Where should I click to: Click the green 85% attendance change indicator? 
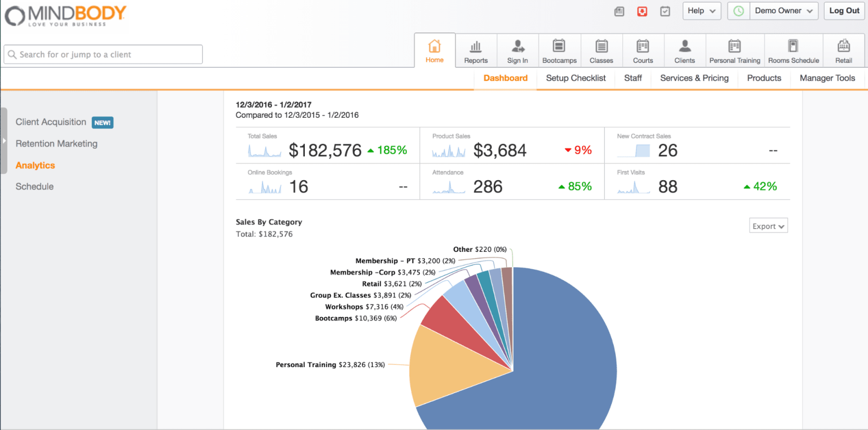575,187
